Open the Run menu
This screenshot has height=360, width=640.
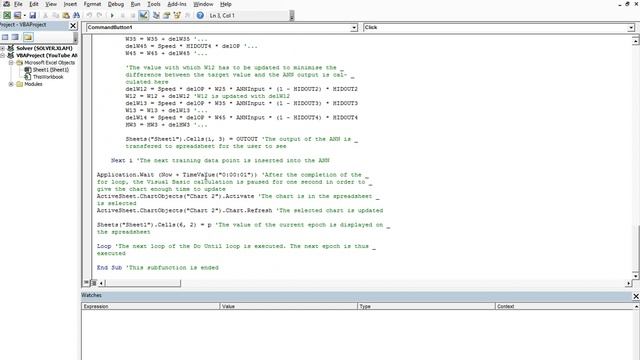tap(136, 4)
